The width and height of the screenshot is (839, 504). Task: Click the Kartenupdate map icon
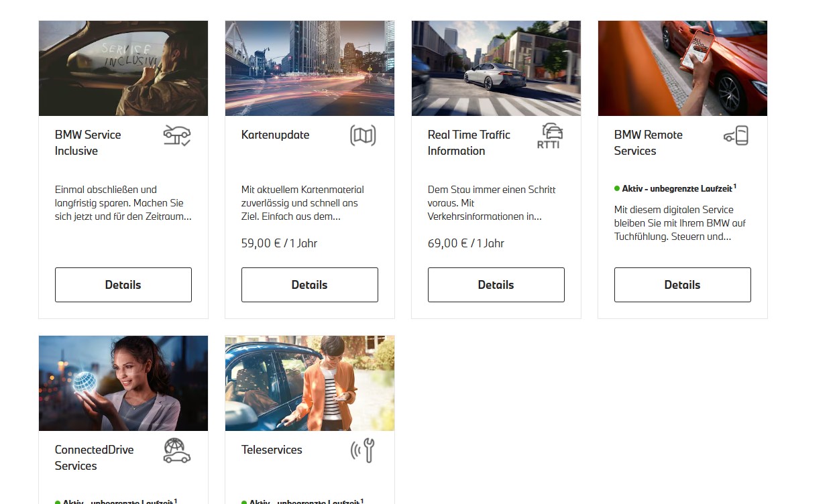pyautogui.click(x=363, y=135)
